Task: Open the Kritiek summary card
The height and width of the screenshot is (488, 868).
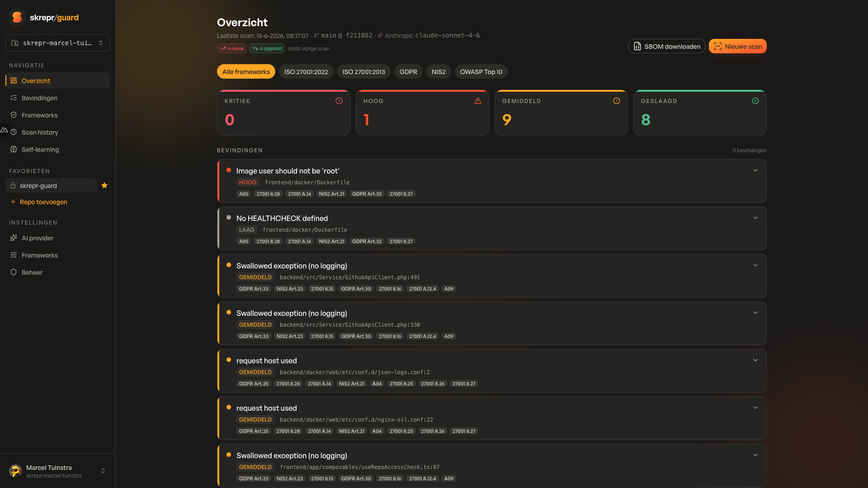Action: [x=283, y=113]
